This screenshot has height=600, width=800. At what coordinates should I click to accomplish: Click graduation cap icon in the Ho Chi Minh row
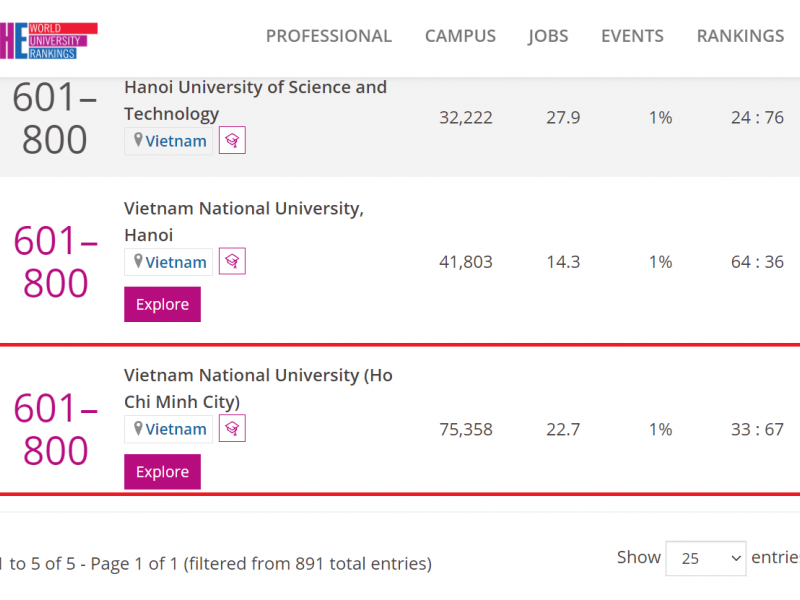(232, 429)
